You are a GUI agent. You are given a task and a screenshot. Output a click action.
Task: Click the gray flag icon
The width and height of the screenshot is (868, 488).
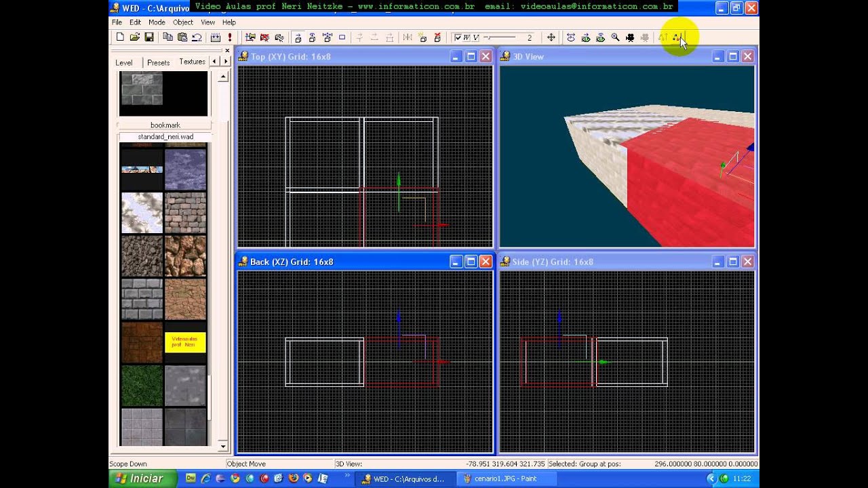tap(279, 37)
